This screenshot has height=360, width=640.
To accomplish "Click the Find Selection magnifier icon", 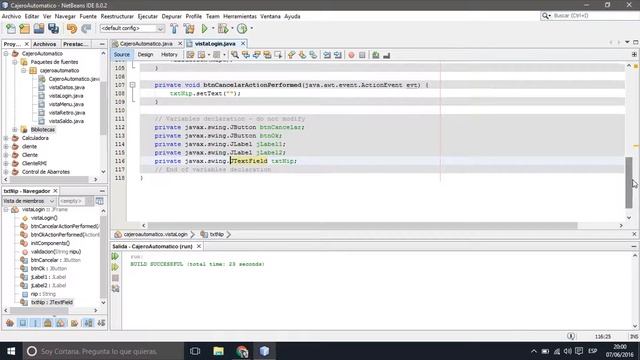I will pyautogui.click(x=235, y=55).
